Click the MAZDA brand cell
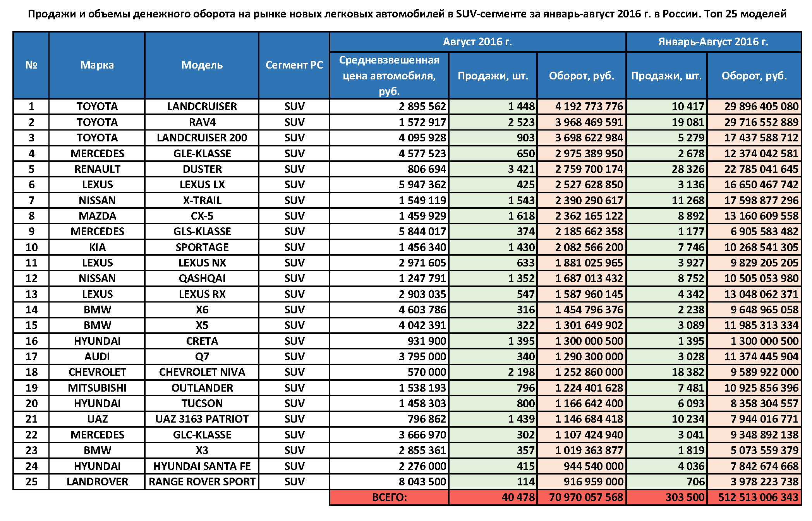 click(x=97, y=216)
